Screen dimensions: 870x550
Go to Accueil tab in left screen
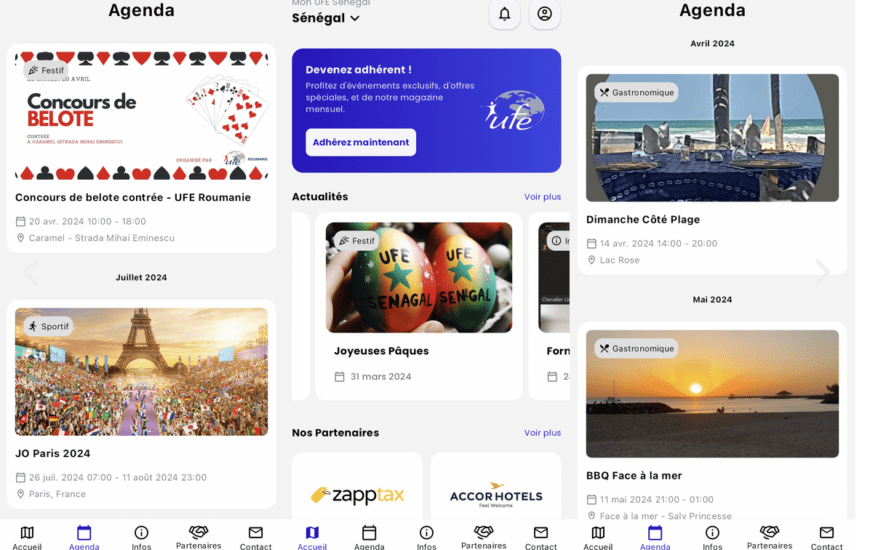pos(27,538)
